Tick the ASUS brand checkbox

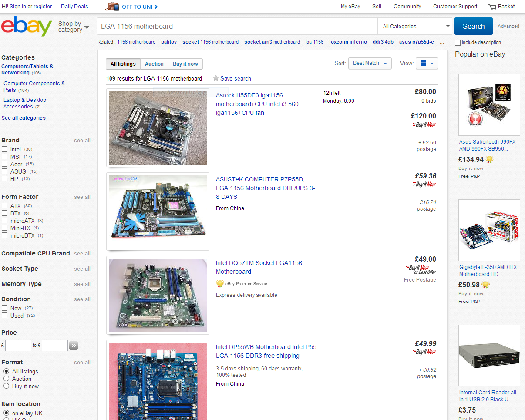coord(4,171)
